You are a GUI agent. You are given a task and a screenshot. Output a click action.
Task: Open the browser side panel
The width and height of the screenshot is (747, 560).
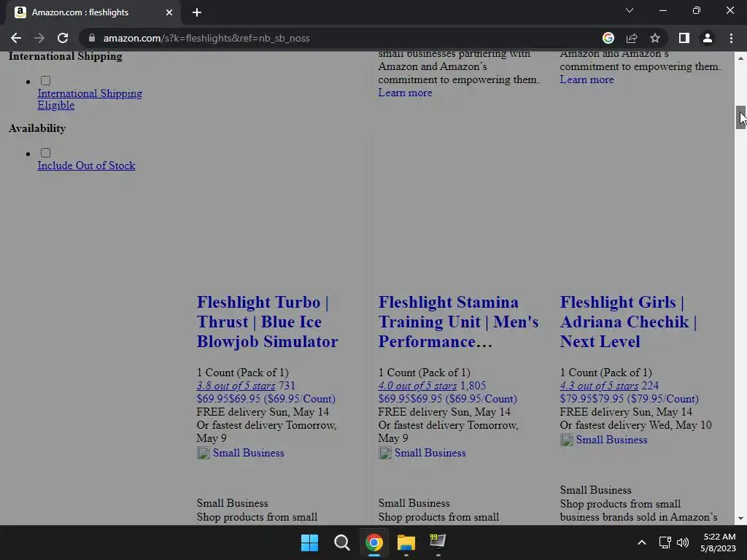(684, 38)
